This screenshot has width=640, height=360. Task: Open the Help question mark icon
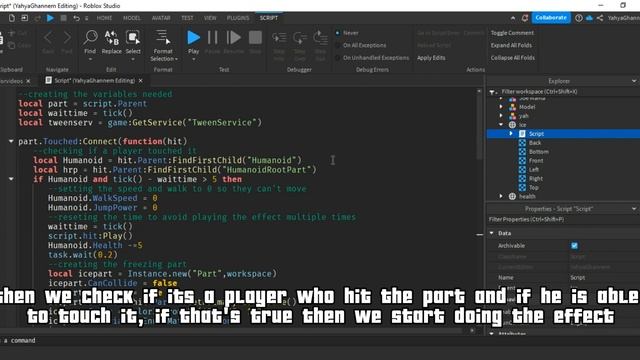click(579, 18)
